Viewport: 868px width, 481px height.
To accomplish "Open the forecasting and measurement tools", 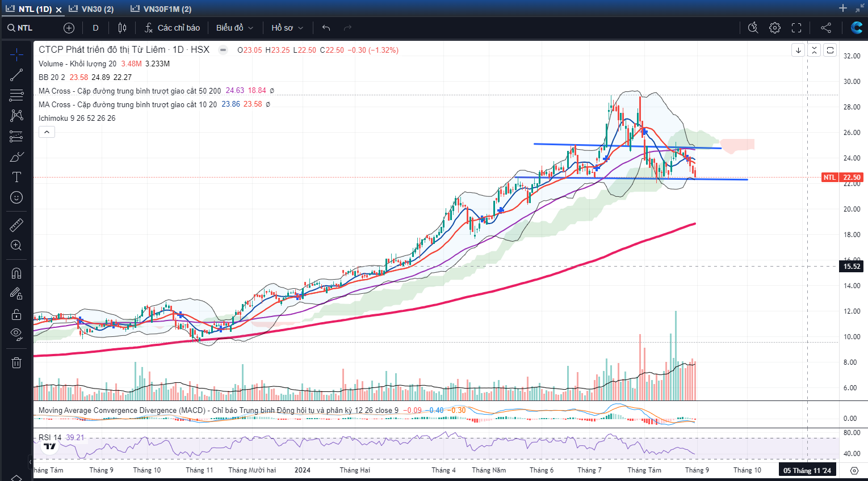I will click(16, 136).
